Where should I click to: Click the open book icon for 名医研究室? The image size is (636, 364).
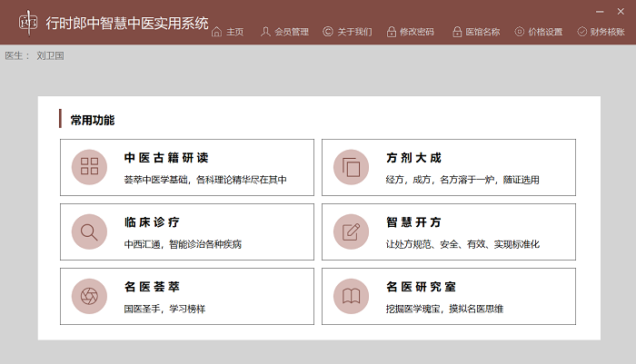[x=351, y=296]
